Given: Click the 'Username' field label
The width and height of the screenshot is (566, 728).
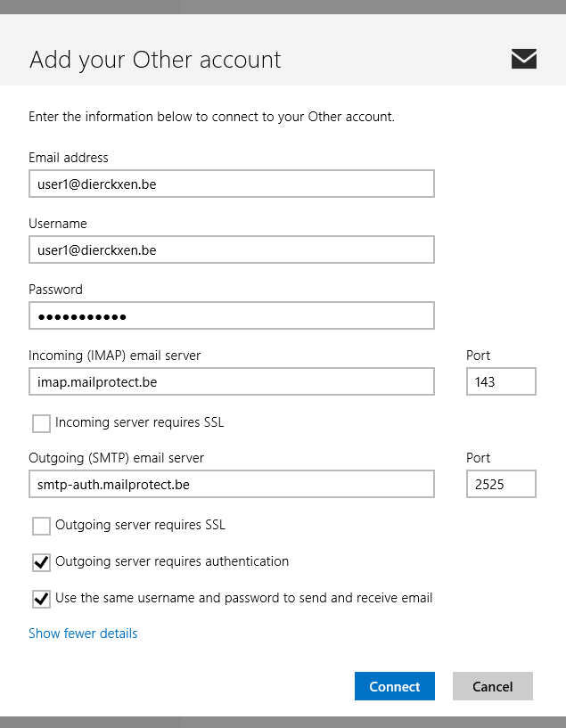Looking at the screenshot, I should [x=58, y=224].
